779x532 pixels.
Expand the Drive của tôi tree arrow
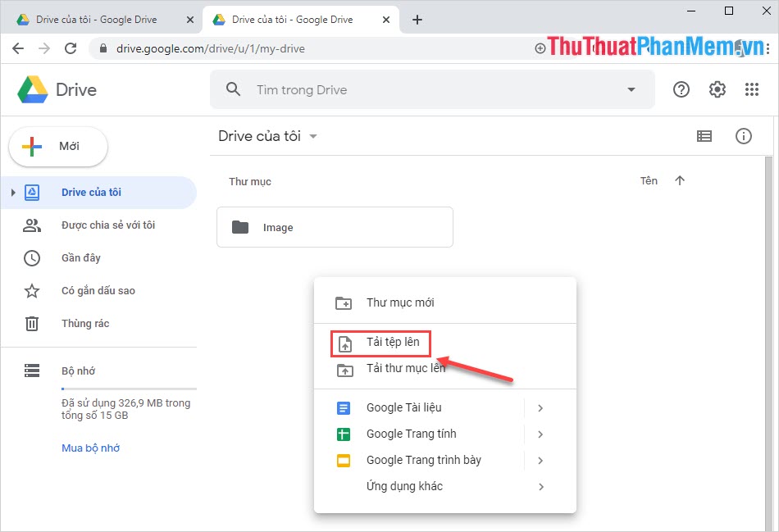[x=13, y=193]
